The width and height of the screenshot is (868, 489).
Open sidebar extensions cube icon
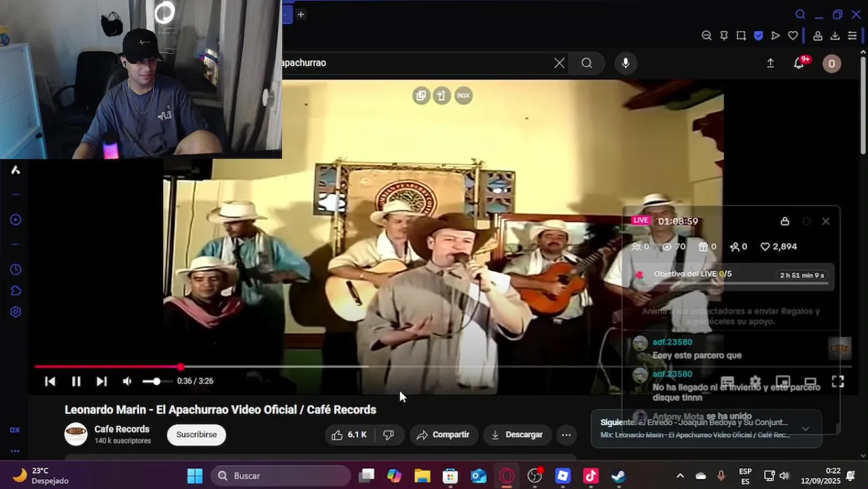click(16, 291)
